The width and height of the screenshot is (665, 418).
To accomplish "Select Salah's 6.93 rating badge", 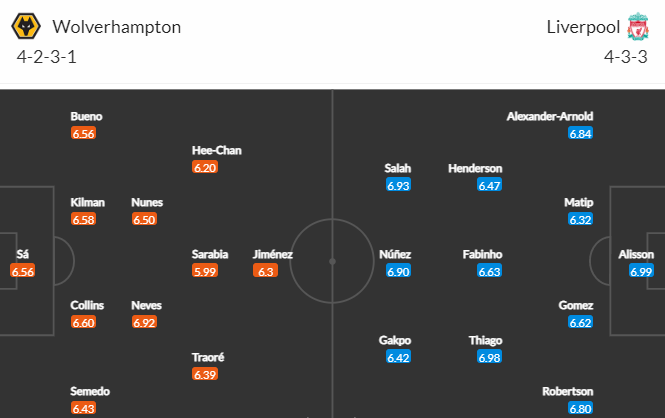I will coord(398,185).
